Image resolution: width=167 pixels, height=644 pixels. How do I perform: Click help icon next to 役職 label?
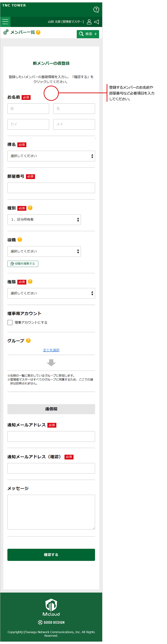[20, 239]
